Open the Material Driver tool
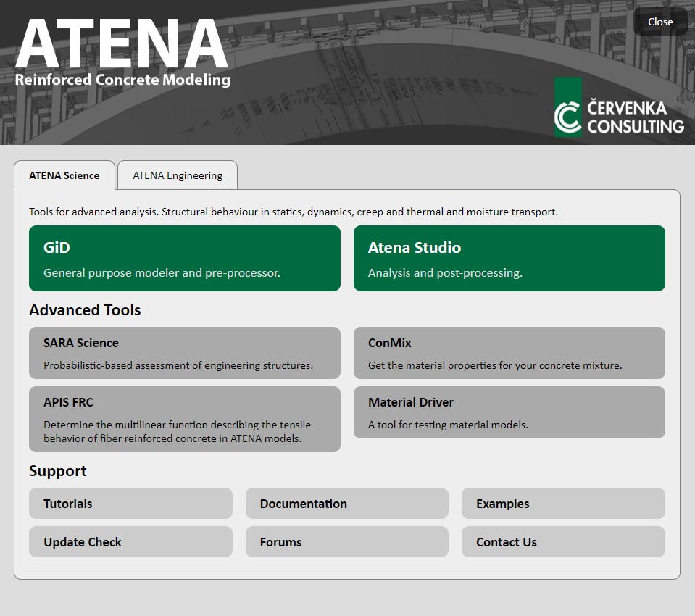The height and width of the screenshot is (616, 695). (509, 412)
